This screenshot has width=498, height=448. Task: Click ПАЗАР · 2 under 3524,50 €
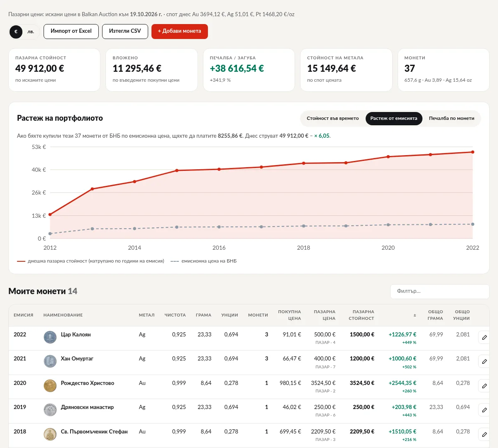[x=325, y=391]
